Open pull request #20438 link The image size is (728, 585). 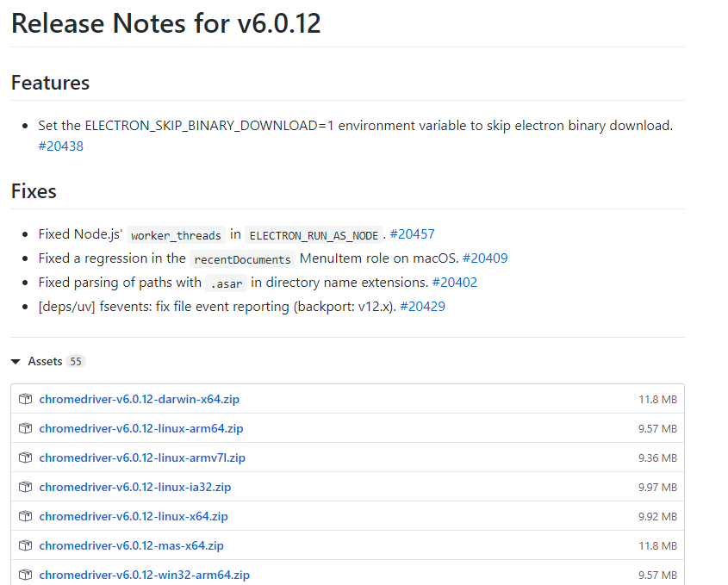(60, 146)
